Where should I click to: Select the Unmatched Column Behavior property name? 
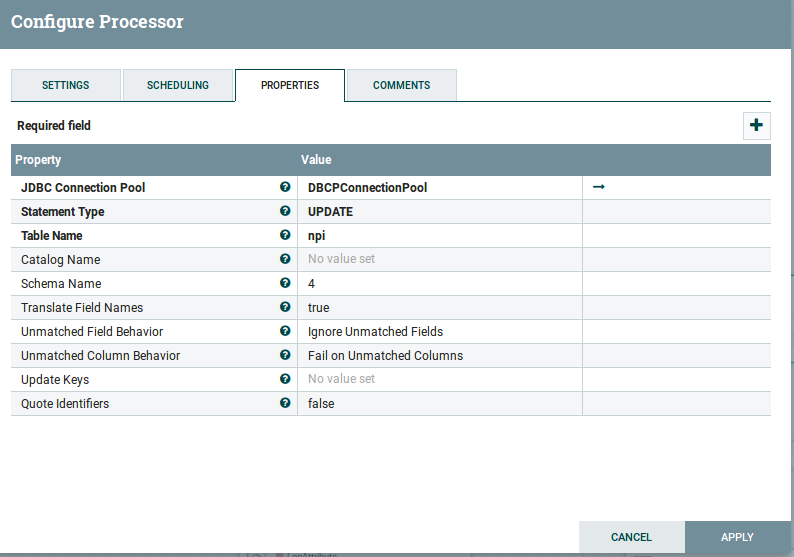(101, 355)
